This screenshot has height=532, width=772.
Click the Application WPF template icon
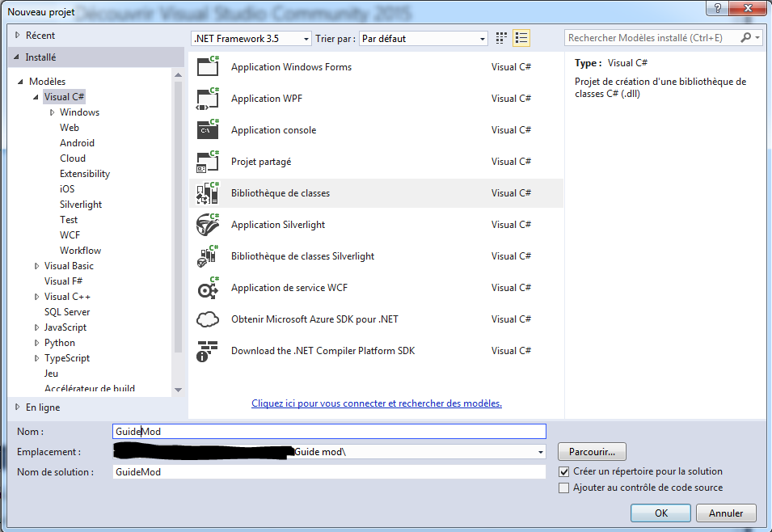coord(208,99)
